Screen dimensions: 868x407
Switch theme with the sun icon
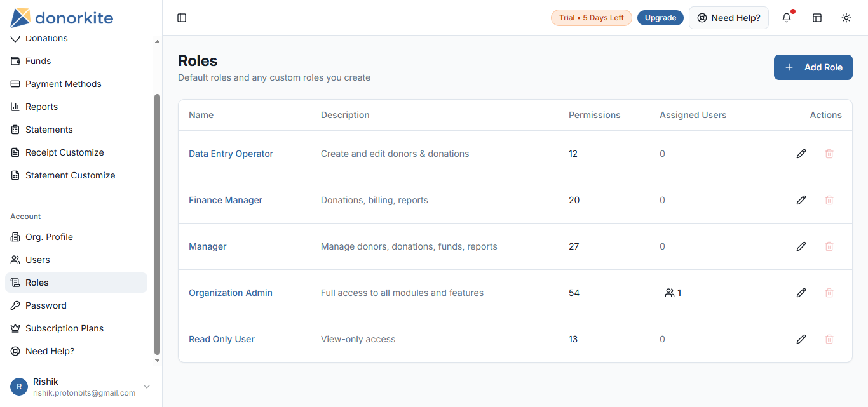click(846, 18)
